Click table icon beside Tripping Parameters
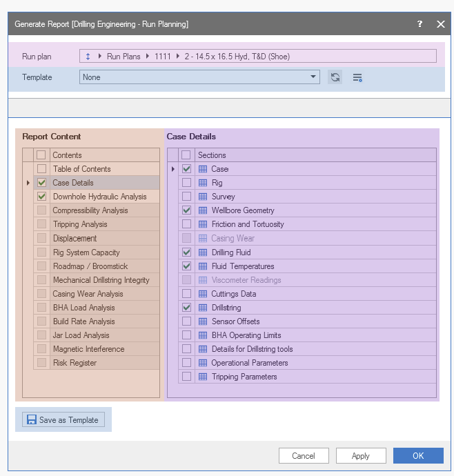Screen dimensions: 454x476 tap(203, 377)
